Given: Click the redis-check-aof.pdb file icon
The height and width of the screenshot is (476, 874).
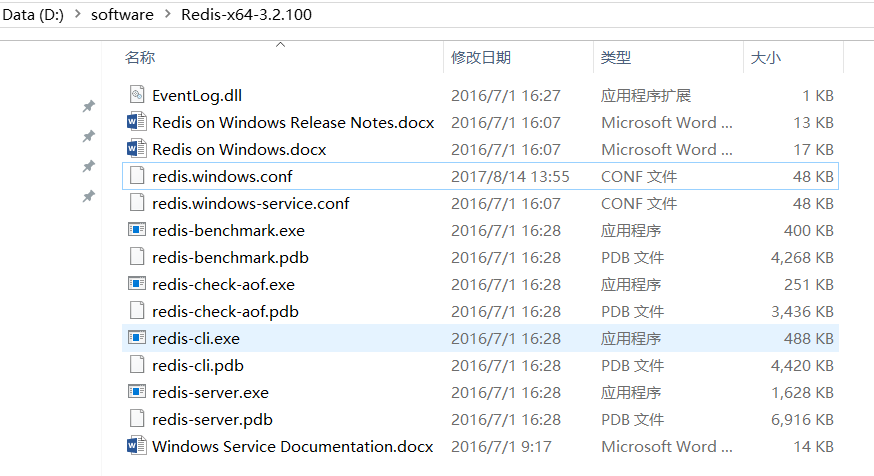Looking at the screenshot, I should pyautogui.click(x=137, y=310).
